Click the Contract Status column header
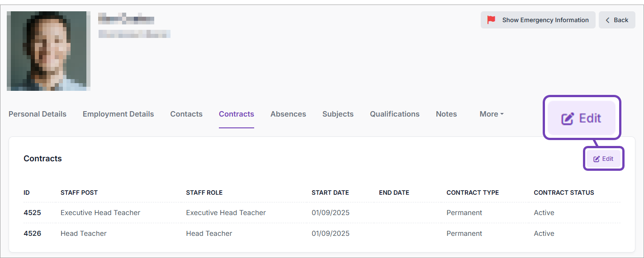 563,192
